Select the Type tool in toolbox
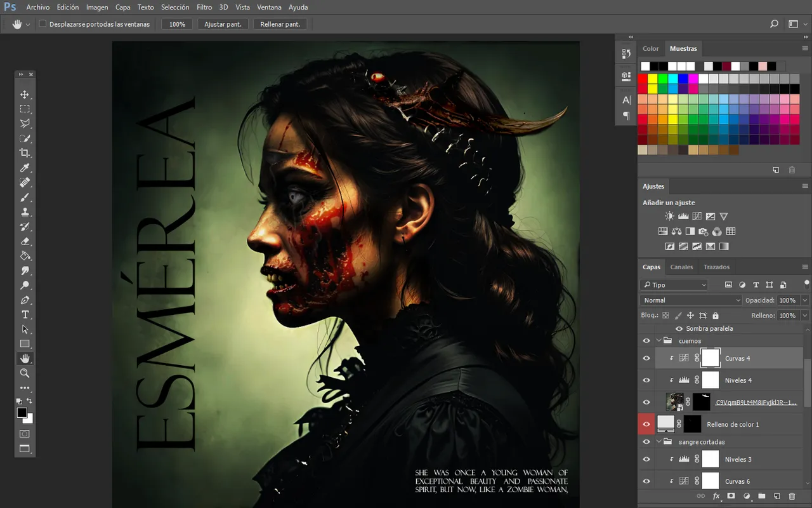This screenshot has height=508, width=812. [x=25, y=315]
